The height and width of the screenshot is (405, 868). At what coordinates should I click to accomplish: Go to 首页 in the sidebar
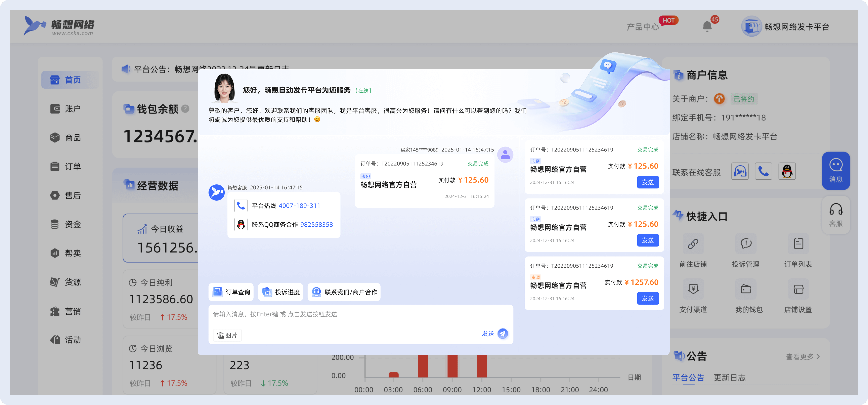coord(70,80)
